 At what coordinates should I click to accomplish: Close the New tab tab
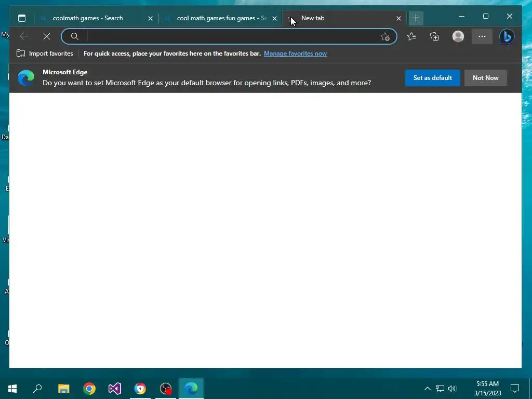(398, 18)
